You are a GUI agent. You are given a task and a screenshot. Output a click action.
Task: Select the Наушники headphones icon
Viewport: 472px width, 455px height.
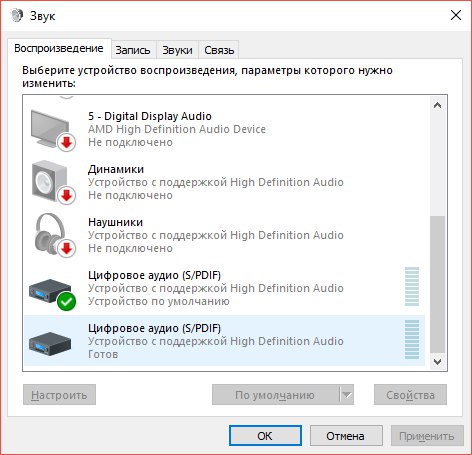point(54,235)
